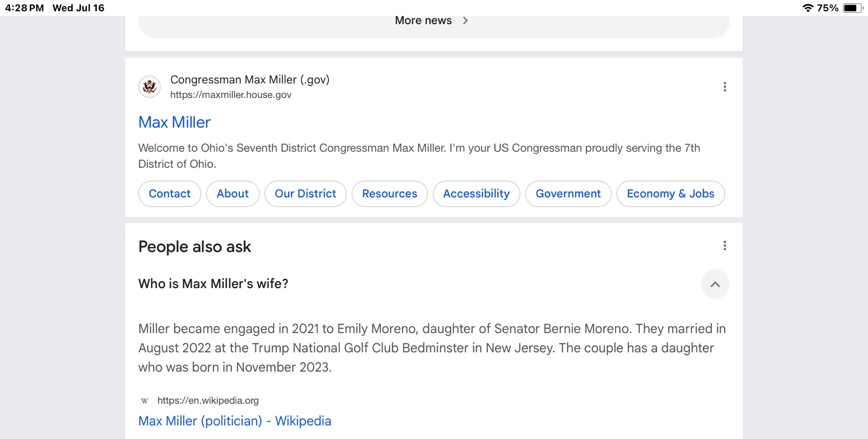Tap the Wi-Fi status icon
This screenshot has height=439, width=868.
coord(807,8)
